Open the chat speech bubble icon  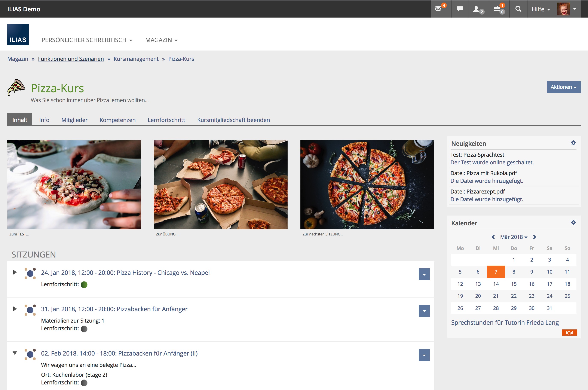point(460,9)
